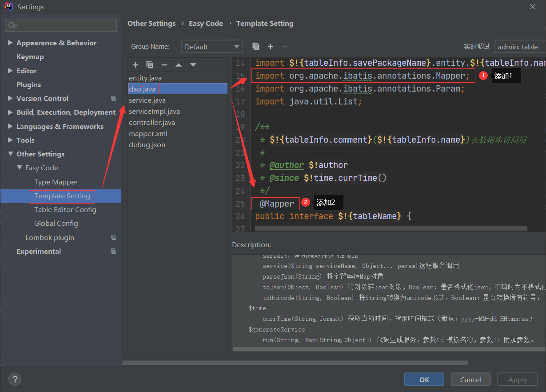Click "$generateService" in the Description panel

coord(277,329)
